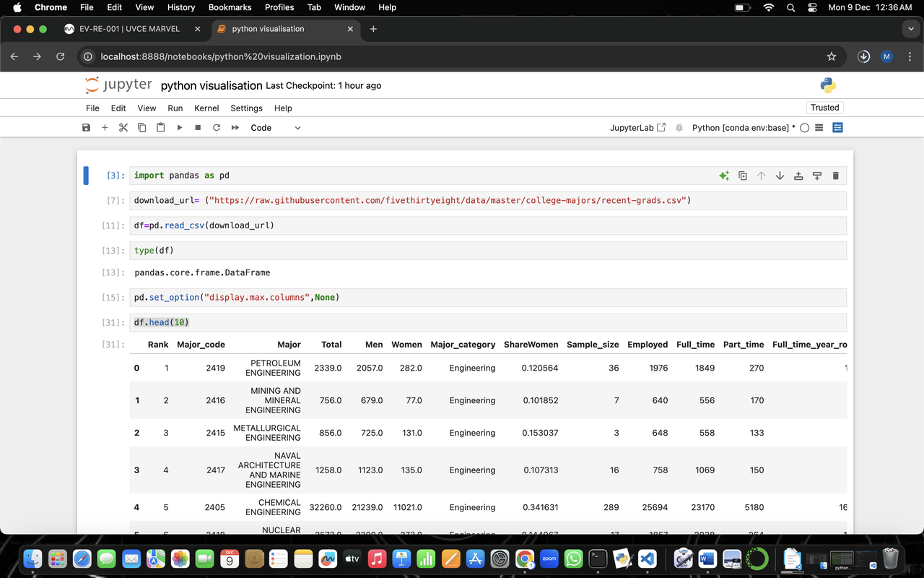Delete the cell with the trash icon
The width and height of the screenshot is (924, 578).
pos(836,176)
